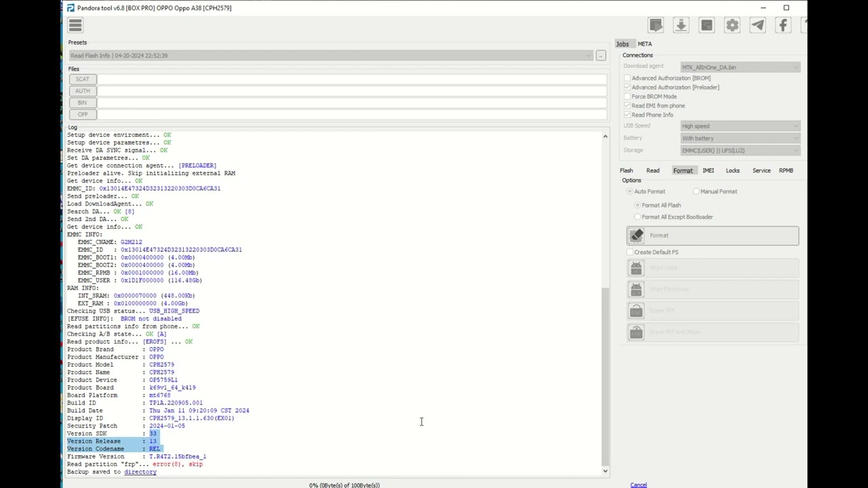The height and width of the screenshot is (488, 868).
Task: Enable Force BROM Mode checkbox
Action: coord(627,96)
